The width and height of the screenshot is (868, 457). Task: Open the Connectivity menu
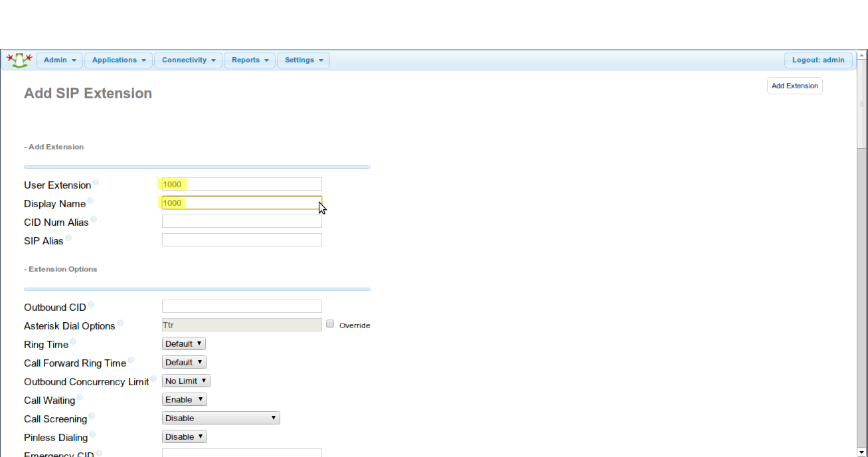coord(188,60)
